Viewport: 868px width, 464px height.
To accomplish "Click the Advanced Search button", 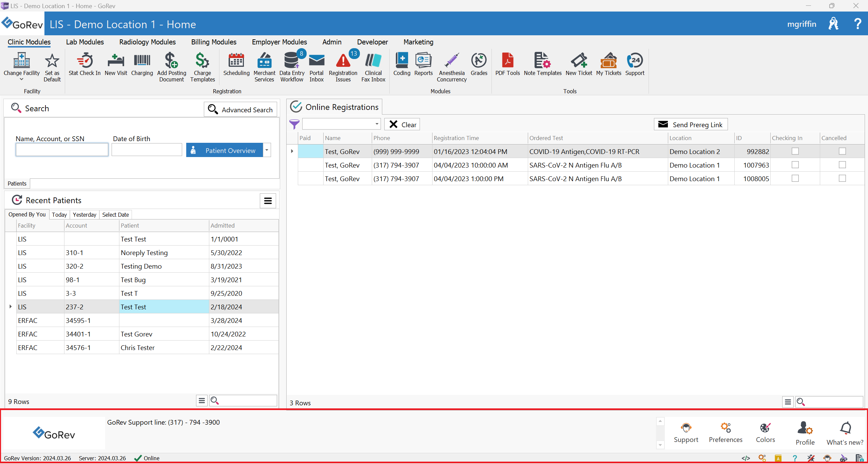I will [x=240, y=110].
